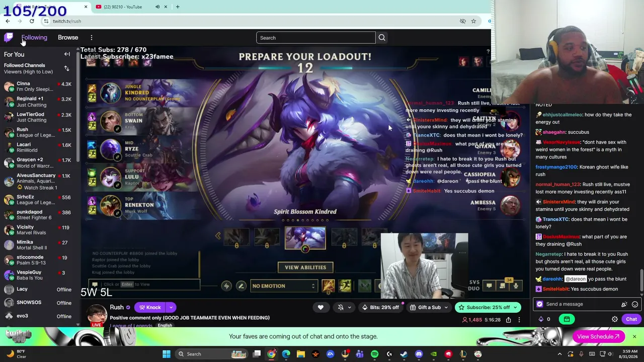Open chat settings gear
The image size is (644, 362).
point(615,319)
